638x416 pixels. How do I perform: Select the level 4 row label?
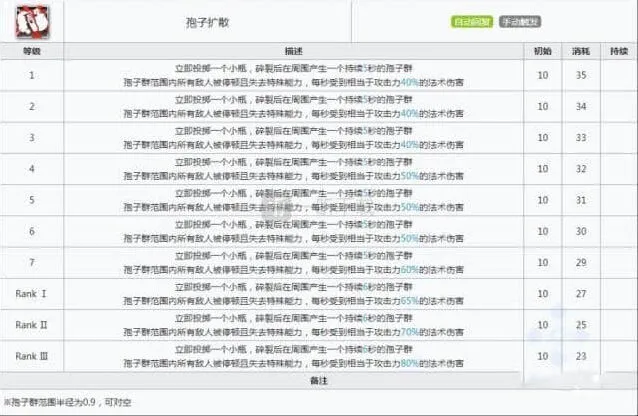[x=31, y=169]
